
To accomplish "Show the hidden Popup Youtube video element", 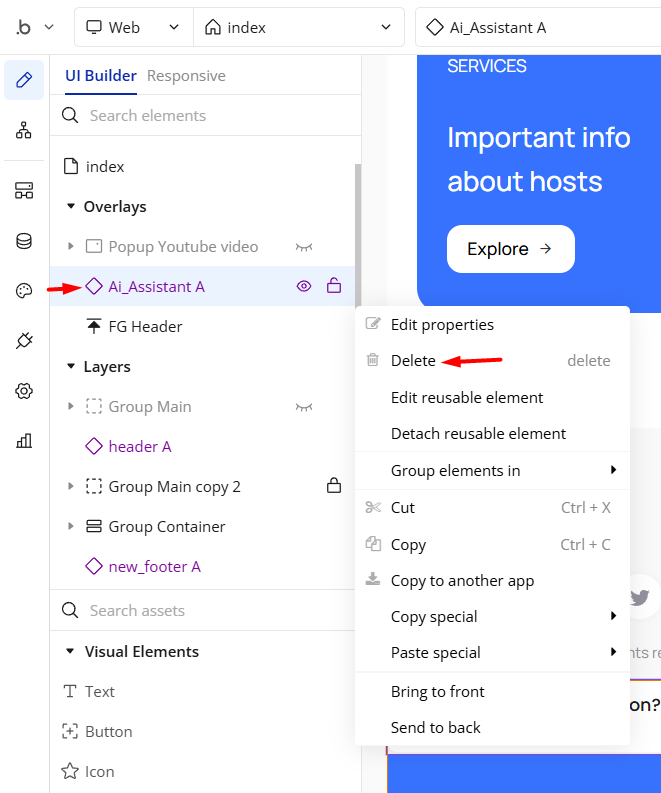I will coord(304,247).
